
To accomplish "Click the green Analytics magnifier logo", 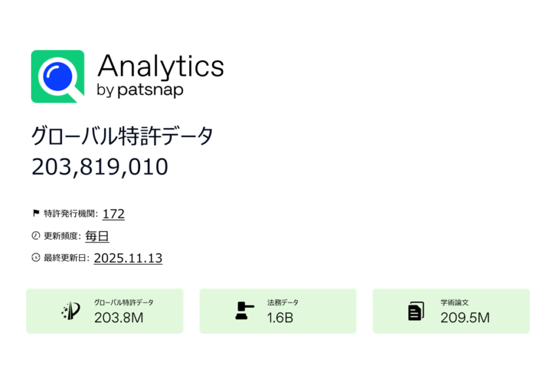I will tap(58, 76).
